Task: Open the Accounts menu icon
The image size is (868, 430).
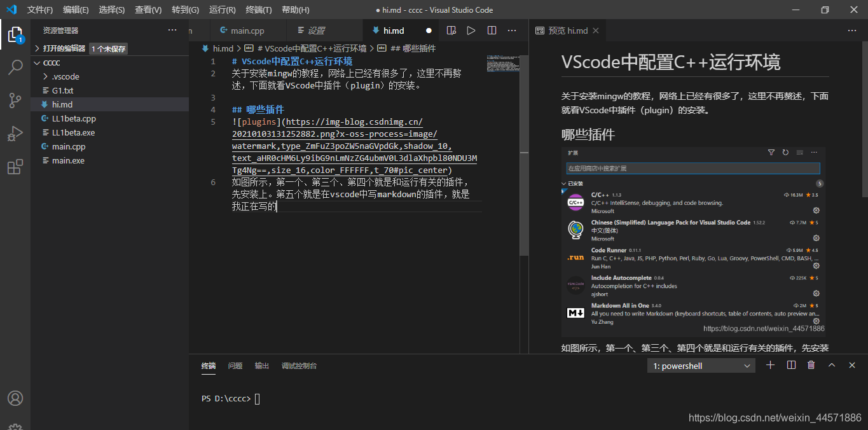Action: 15,398
